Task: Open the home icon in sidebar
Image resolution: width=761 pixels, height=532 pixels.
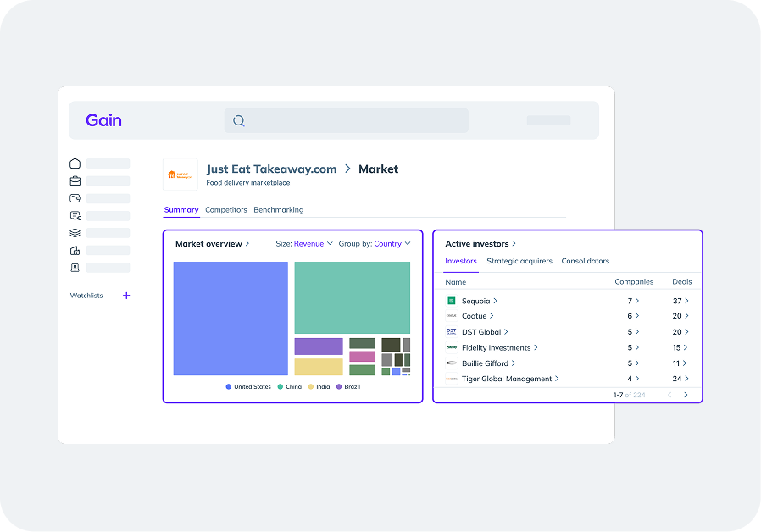Action: click(75, 163)
